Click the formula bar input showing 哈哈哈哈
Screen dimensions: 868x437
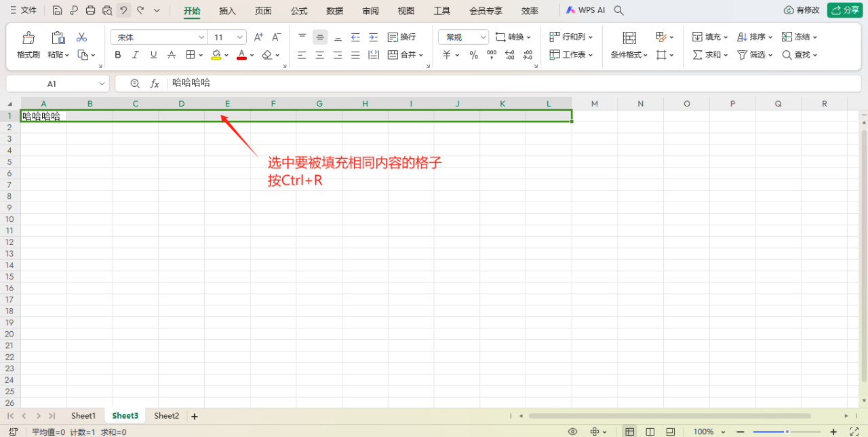515,83
